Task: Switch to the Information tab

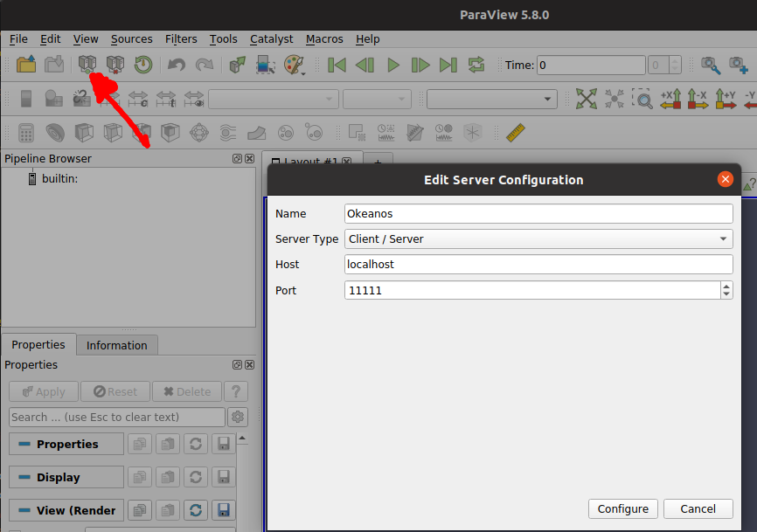Action: pyautogui.click(x=116, y=345)
